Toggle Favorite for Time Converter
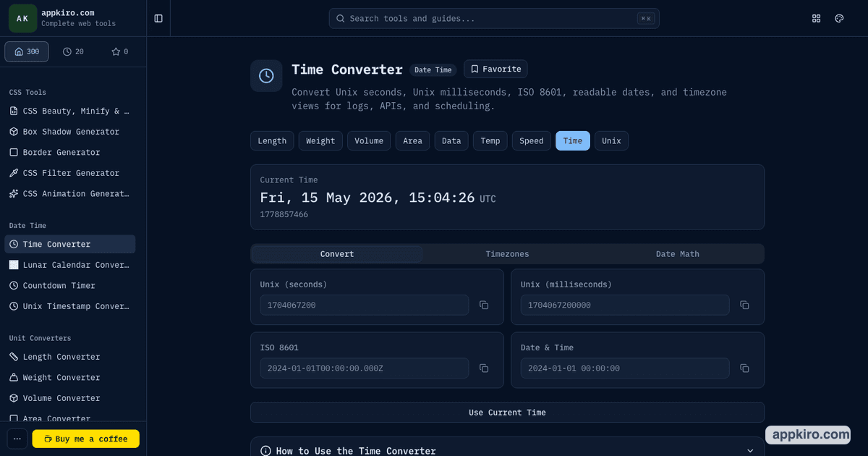Screen dimensions: 868x456 [x=495, y=69]
